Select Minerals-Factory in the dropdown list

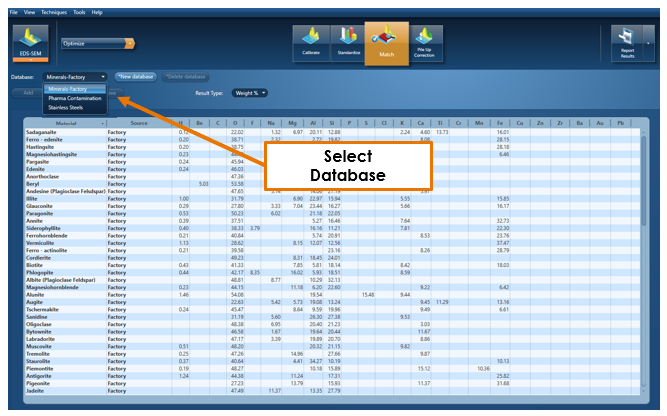[67, 89]
